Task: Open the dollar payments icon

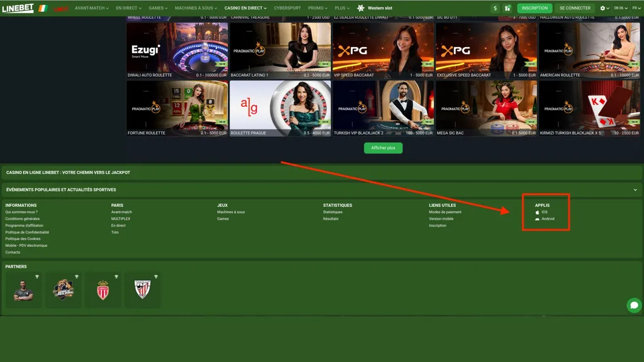Action: pos(496,8)
